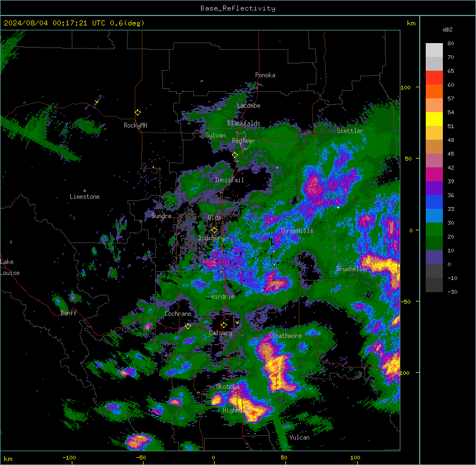Click the 80 value on dBZ scale
Image resolution: width=476 pixels, height=465 pixels.
click(451, 44)
